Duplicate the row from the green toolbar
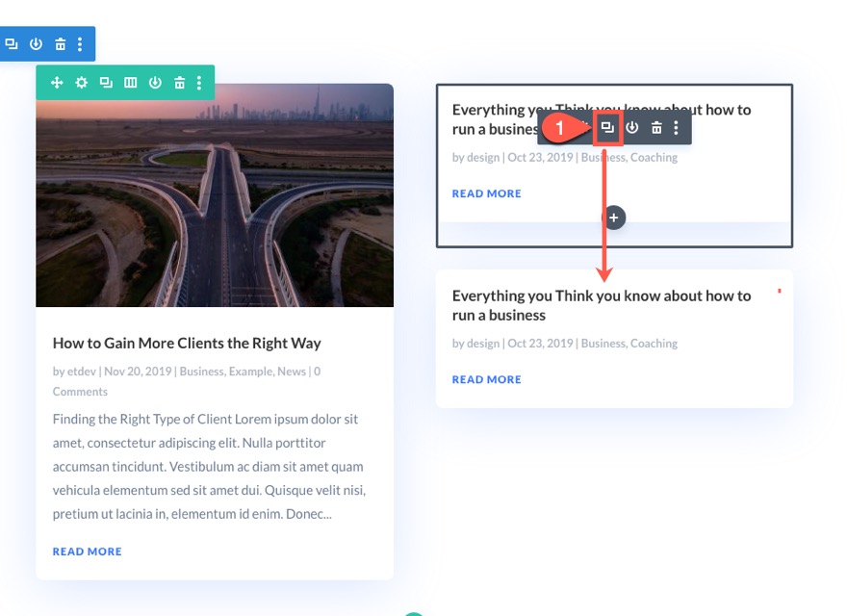 point(106,82)
